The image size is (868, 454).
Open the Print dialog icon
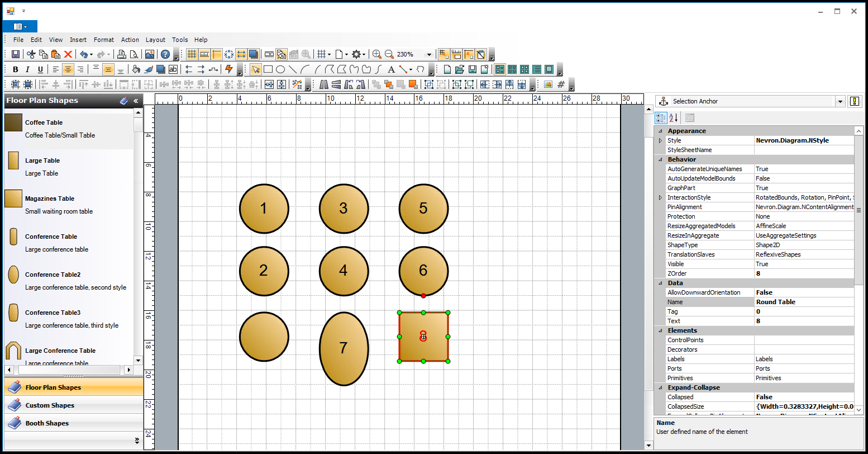[x=121, y=54]
